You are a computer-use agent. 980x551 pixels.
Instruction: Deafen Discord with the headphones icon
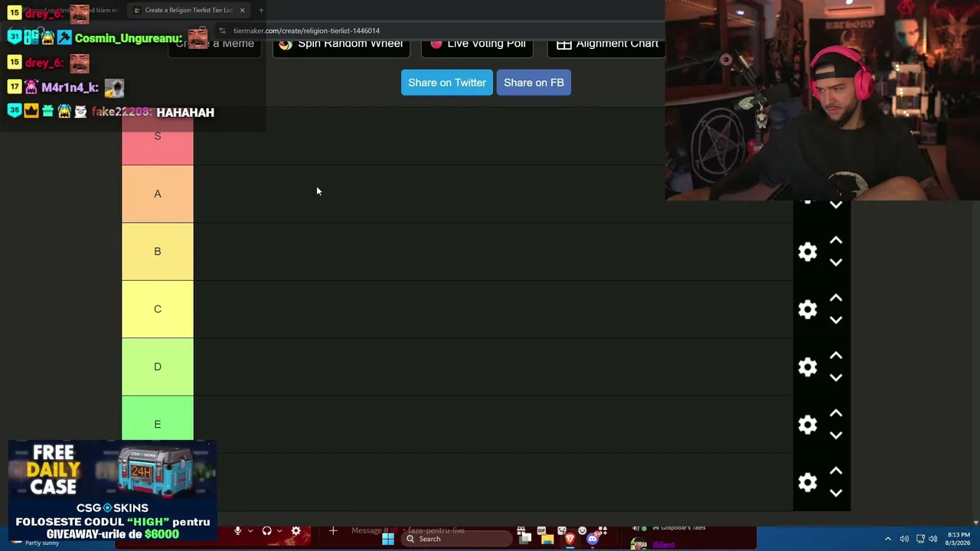pyautogui.click(x=266, y=531)
